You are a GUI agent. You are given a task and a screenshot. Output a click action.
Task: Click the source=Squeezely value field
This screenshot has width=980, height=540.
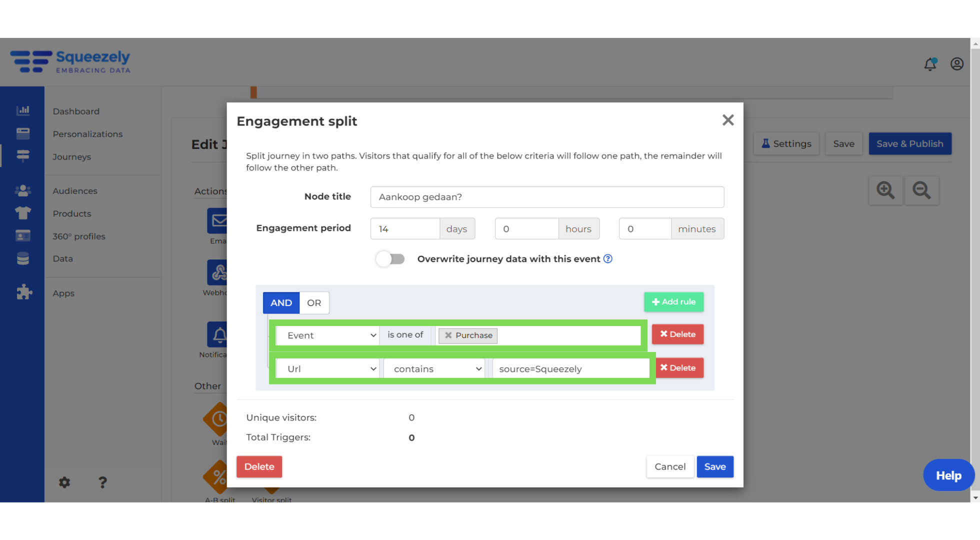570,369
